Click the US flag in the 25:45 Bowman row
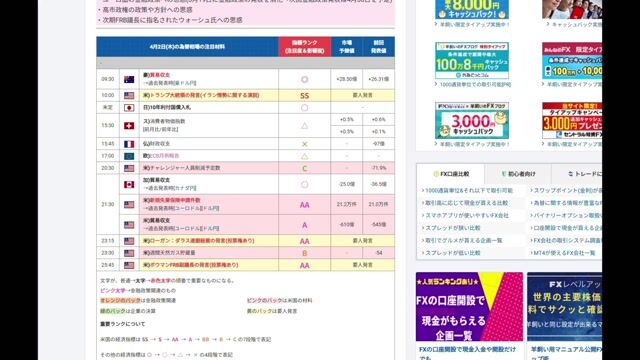Screen dimensions: 640x360 [x=129, y=265]
